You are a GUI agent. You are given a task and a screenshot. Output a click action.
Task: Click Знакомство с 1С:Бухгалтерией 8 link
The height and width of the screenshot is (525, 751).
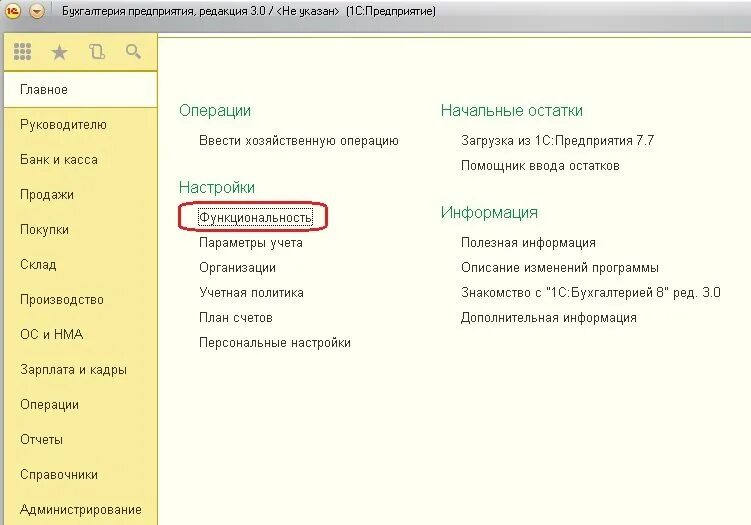591,293
